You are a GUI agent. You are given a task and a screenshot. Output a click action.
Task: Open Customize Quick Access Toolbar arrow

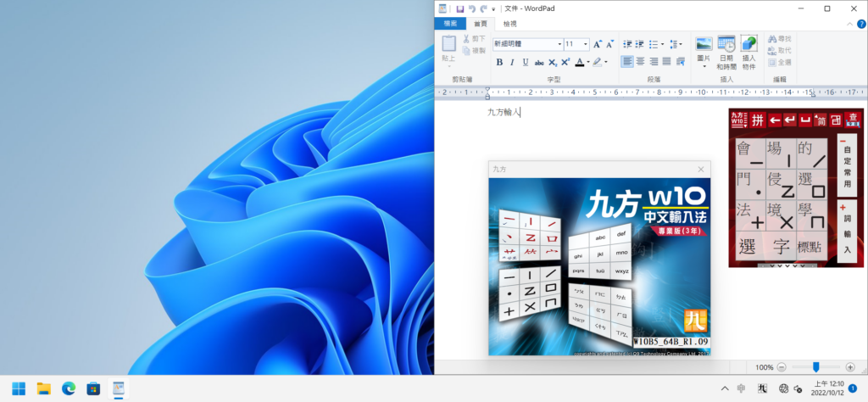click(x=493, y=8)
